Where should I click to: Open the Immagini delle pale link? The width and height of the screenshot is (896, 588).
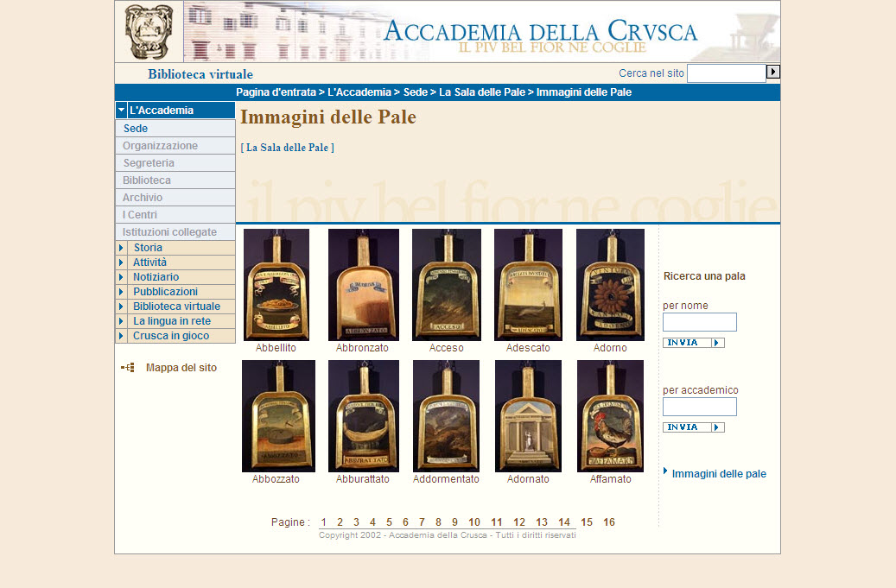click(719, 474)
